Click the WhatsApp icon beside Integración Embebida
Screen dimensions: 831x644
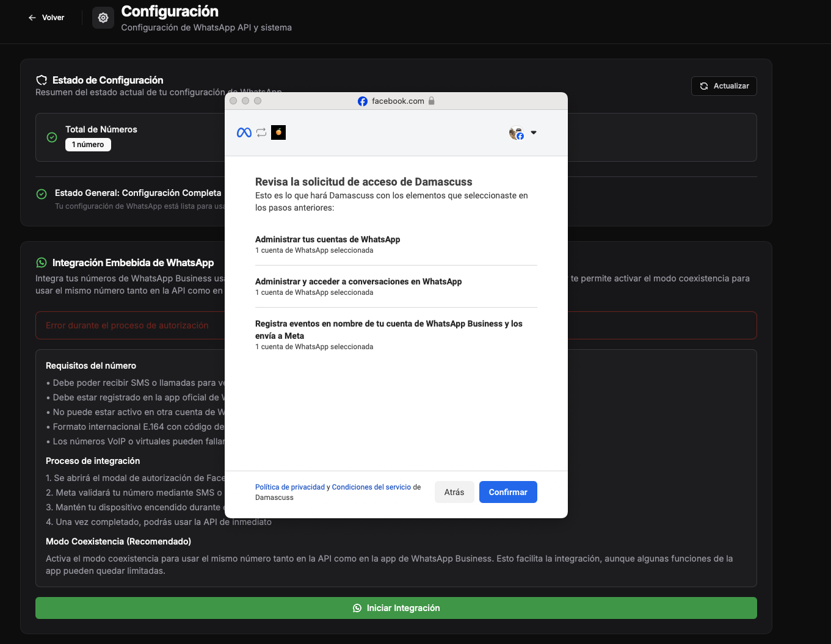42,262
